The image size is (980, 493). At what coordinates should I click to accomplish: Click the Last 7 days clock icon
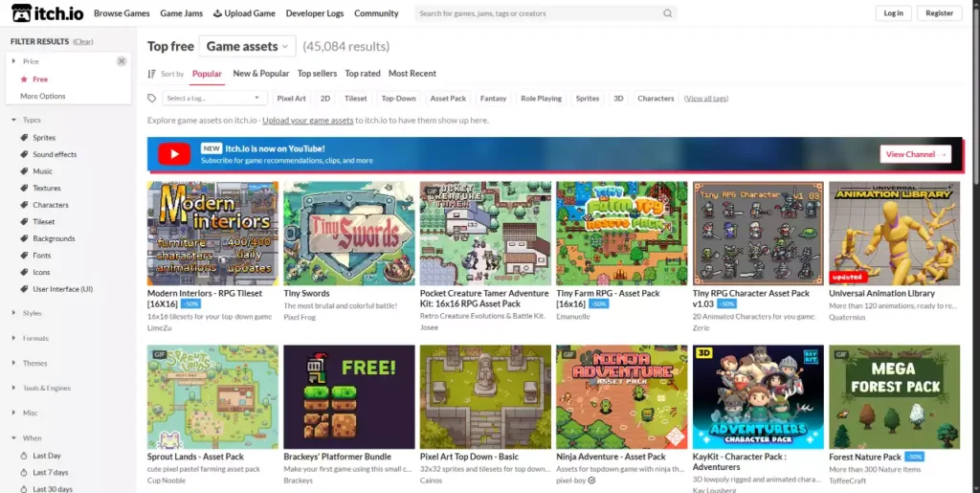(x=24, y=473)
